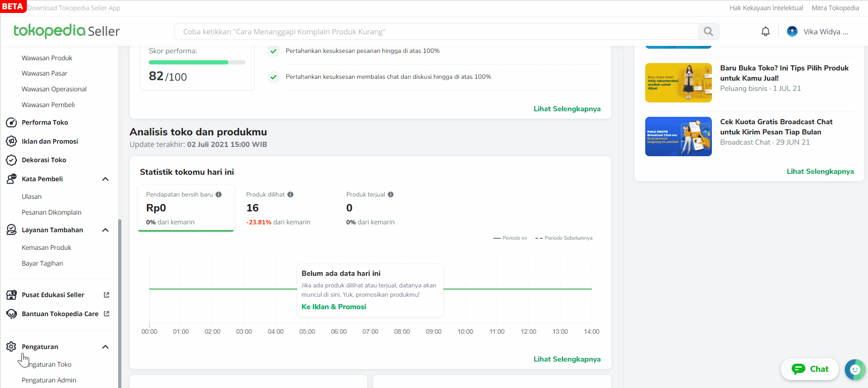Click the Performa Toko gauge icon
The width and height of the screenshot is (868, 388).
12,122
